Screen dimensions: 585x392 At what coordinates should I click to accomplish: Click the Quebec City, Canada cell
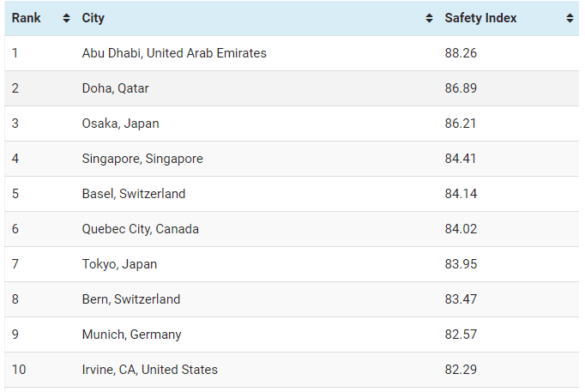(x=141, y=229)
